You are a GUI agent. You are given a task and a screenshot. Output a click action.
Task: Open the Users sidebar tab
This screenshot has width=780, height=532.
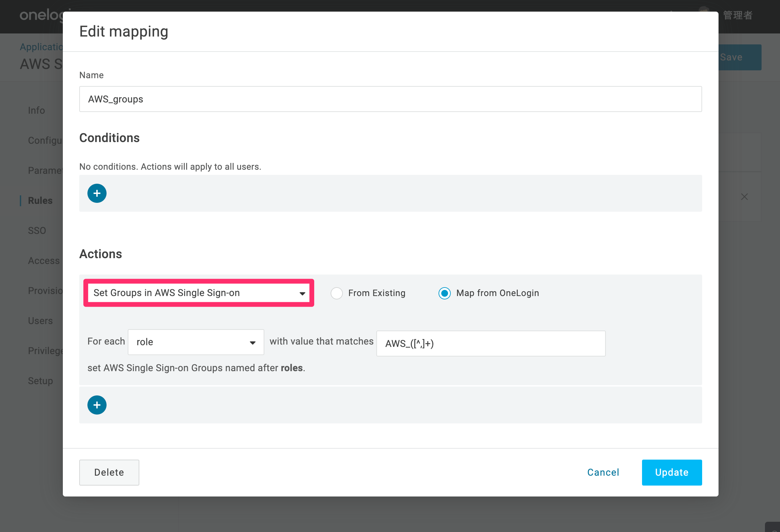tap(40, 321)
